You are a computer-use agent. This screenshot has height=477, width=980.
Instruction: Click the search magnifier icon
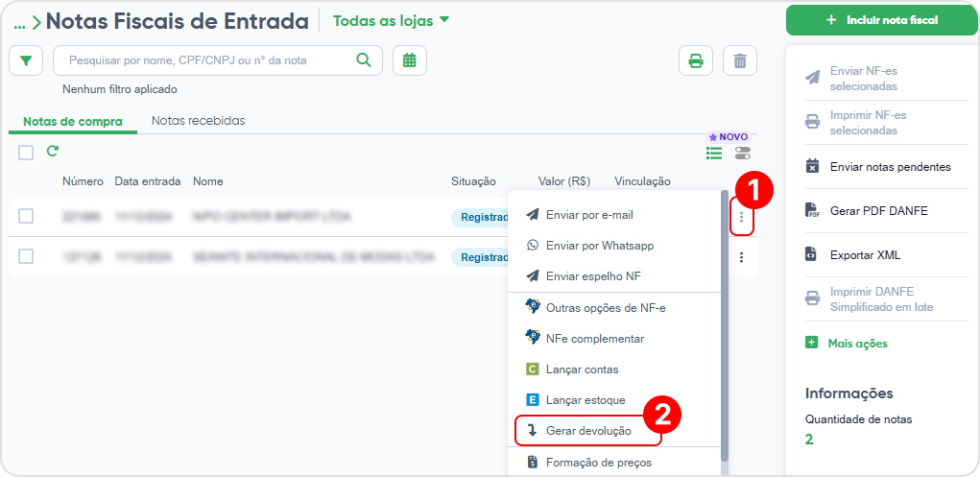point(363,60)
